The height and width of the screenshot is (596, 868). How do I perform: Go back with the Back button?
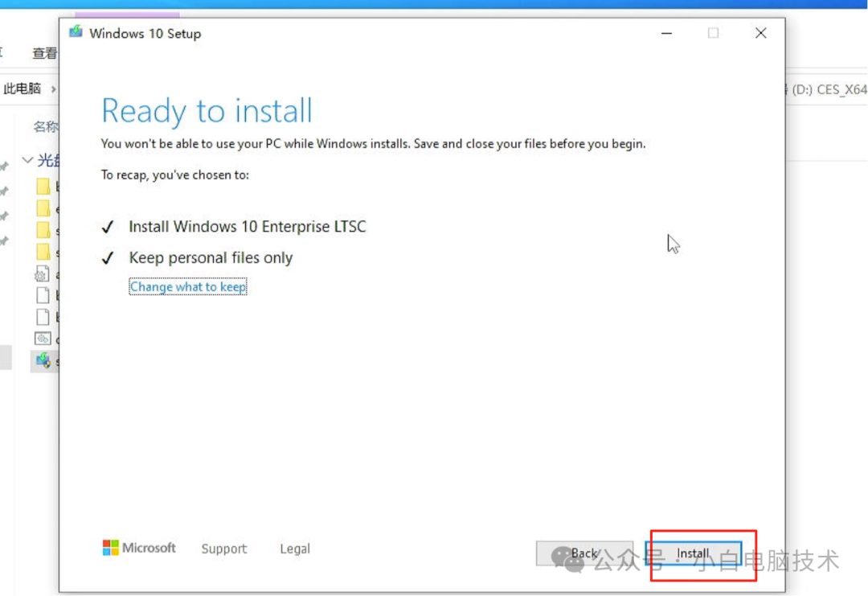point(584,553)
